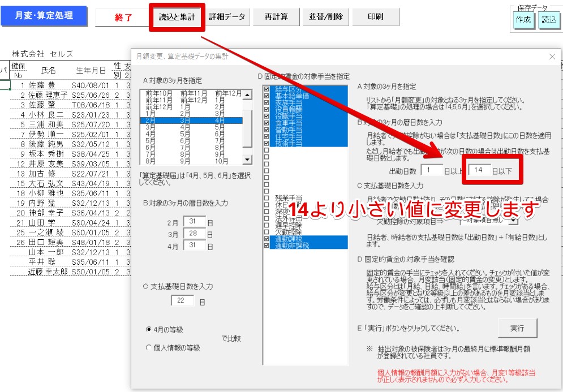Select employee 小林 良二 in the list
This screenshot has width=563, height=392.
point(46,115)
